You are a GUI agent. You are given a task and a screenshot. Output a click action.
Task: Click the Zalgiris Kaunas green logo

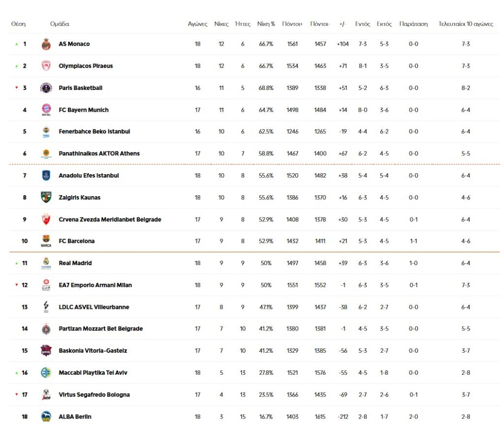click(46, 197)
